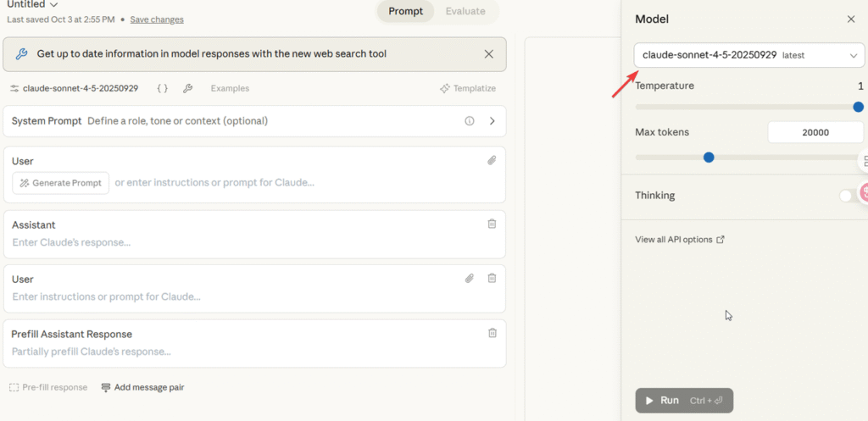The height and width of the screenshot is (421, 868).
Task: Remove Prefill Assistant Response using trash icon
Action: point(492,333)
